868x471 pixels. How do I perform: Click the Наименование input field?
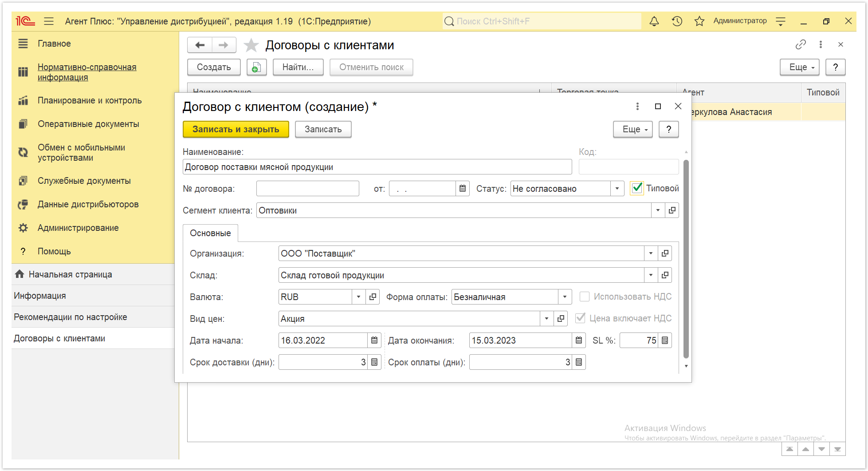[377, 167]
